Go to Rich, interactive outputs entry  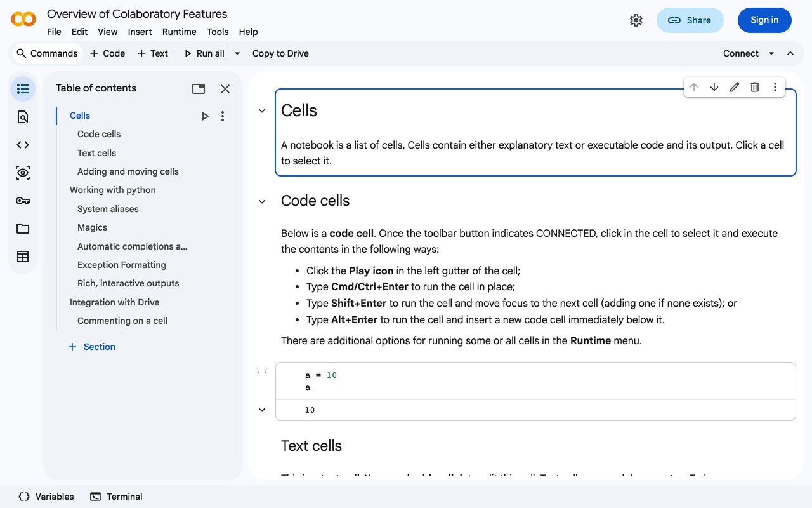(128, 283)
